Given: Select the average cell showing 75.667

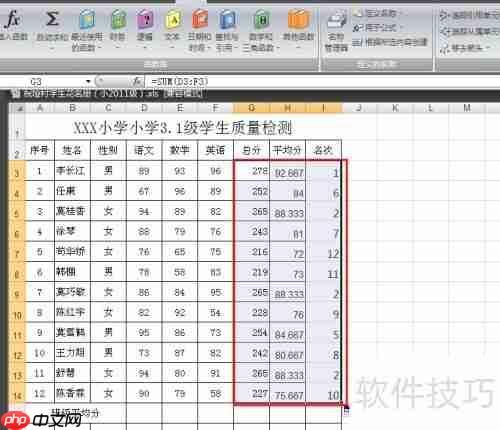Looking at the screenshot, I should pos(287,394).
